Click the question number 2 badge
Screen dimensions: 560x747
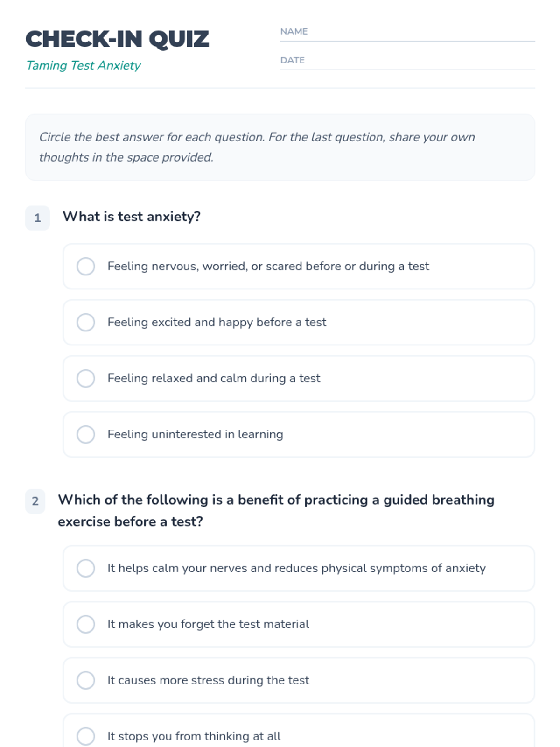tap(35, 501)
